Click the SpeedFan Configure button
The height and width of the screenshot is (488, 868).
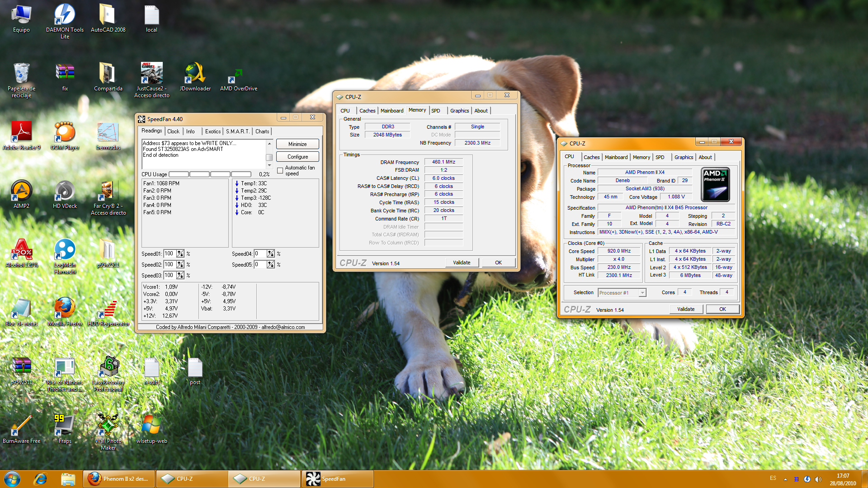[x=297, y=157]
